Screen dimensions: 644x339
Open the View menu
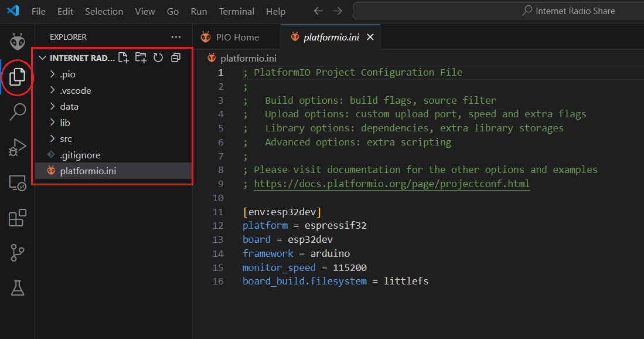[145, 12]
